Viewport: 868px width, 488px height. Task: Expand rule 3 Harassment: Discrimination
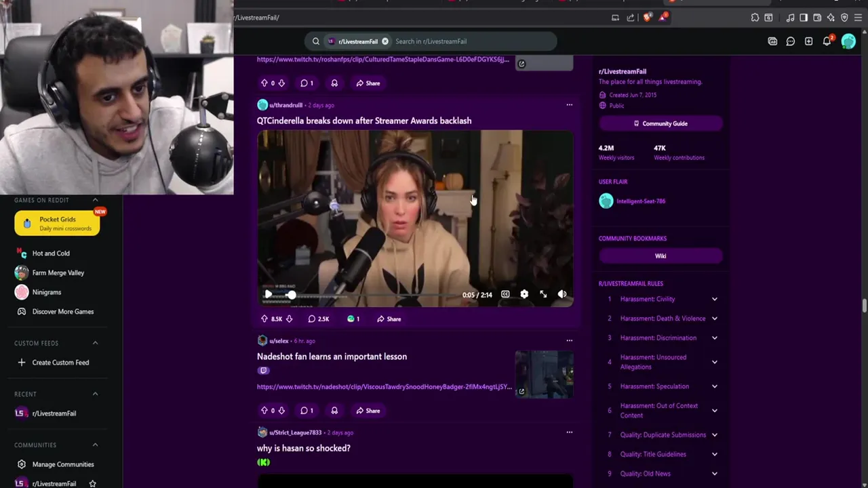714,338
